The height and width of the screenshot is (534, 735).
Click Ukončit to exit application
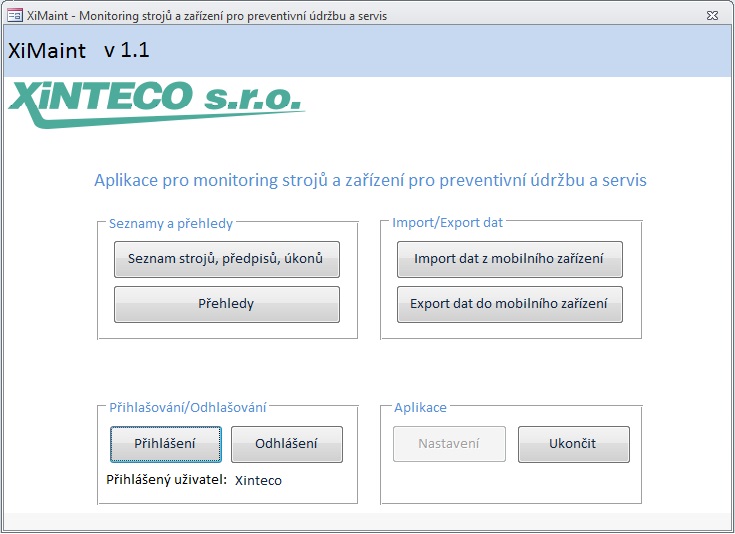pos(573,444)
